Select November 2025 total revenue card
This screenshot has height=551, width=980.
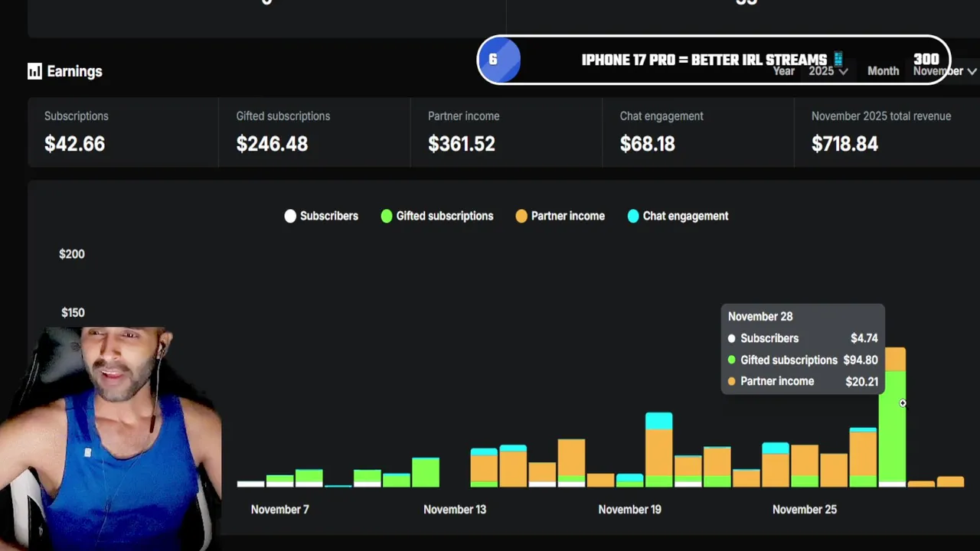pos(887,132)
